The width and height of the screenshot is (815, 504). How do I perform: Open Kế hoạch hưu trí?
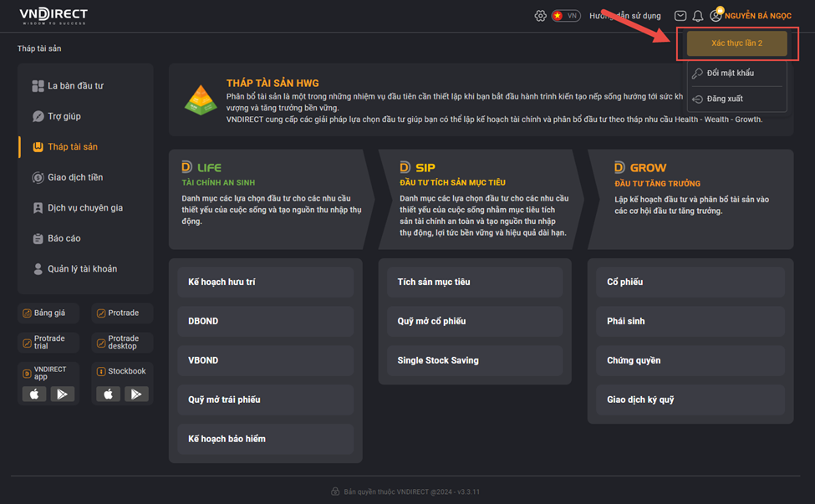(x=266, y=283)
